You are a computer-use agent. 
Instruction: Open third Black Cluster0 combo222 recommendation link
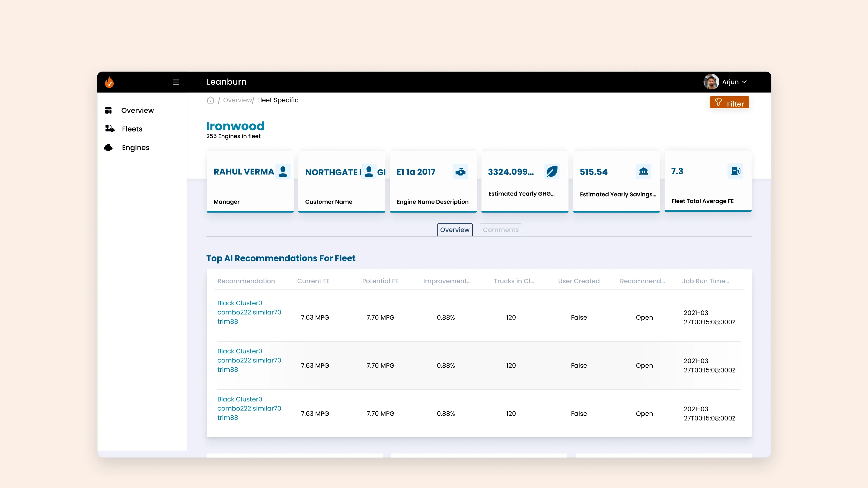(x=249, y=408)
